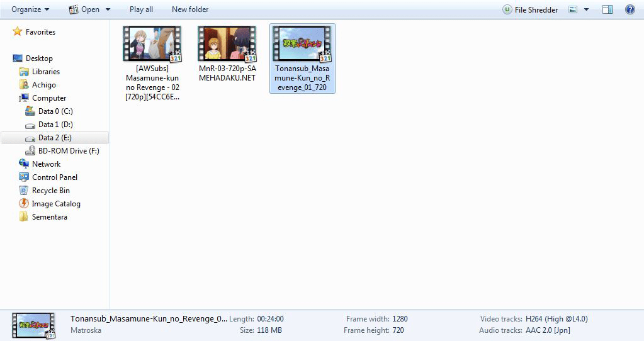Expand the view options dropdown arrow
This screenshot has height=341, width=644.
(587, 9)
